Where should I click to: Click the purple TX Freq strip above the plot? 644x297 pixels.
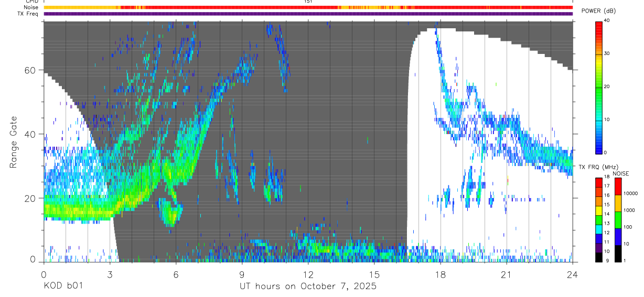[308, 14]
